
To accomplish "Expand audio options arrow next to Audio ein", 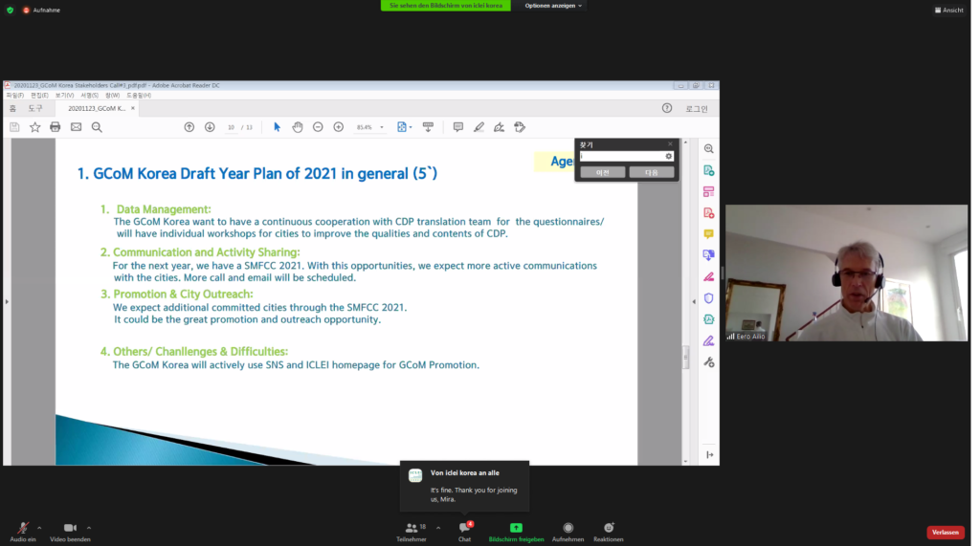I will pos(39,527).
